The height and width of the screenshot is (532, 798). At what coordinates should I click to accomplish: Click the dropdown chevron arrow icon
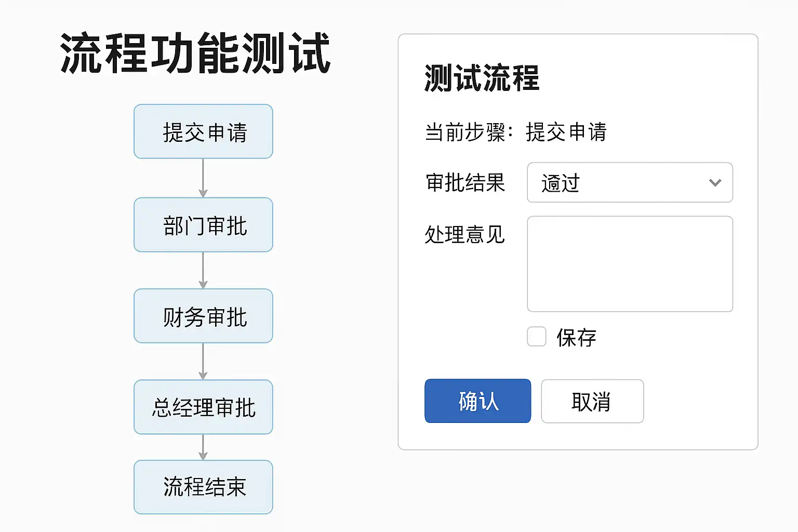tap(715, 183)
